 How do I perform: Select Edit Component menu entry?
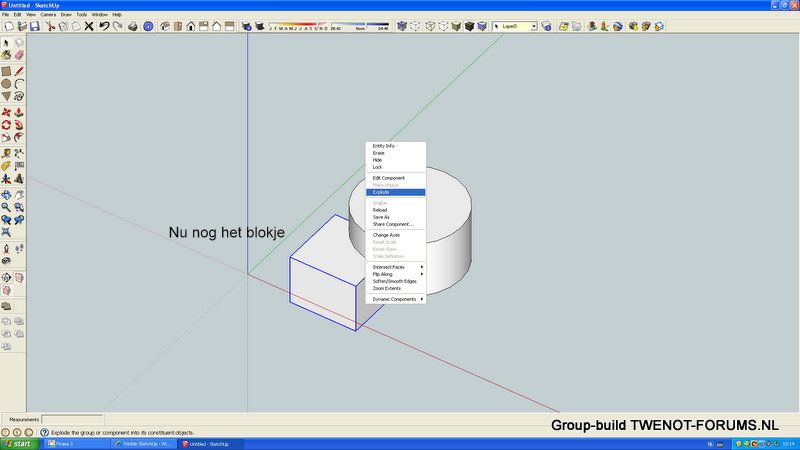(x=395, y=178)
